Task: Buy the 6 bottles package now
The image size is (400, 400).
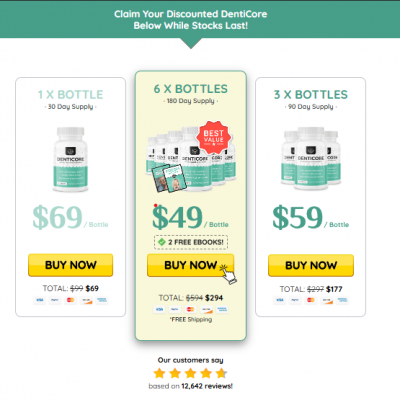Action: [x=190, y=265]
